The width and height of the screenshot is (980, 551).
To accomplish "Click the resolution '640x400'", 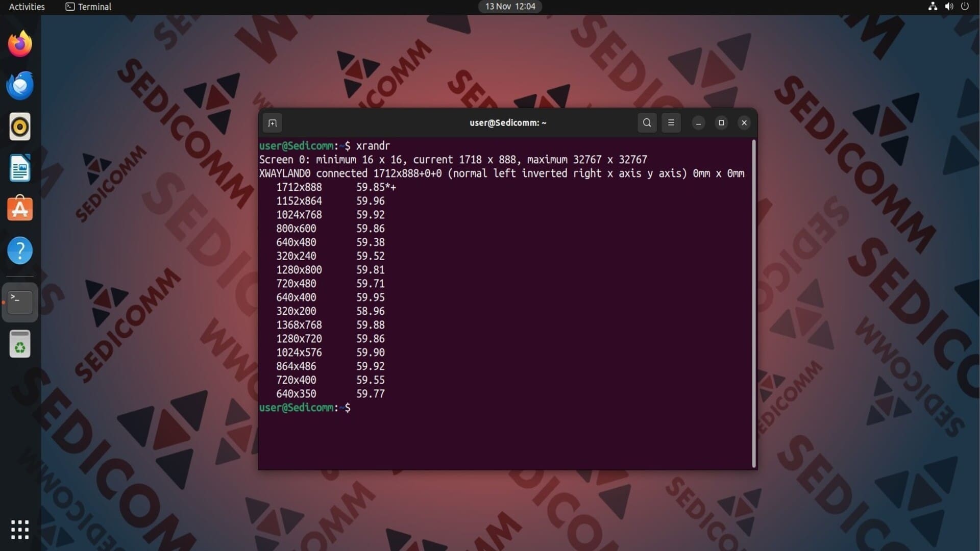I will [x=296, y=297].
